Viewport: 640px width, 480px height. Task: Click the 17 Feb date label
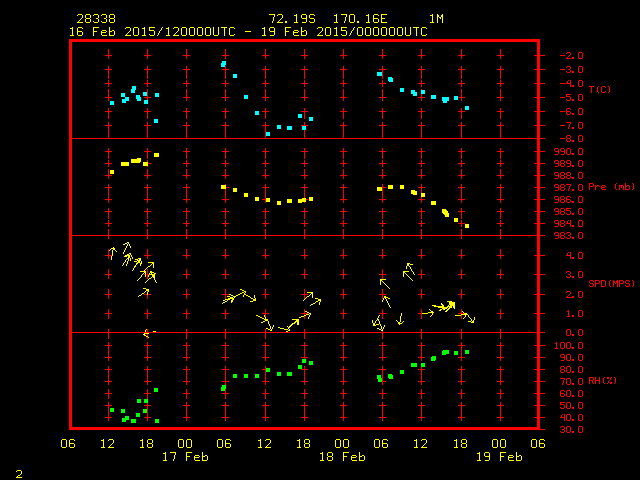185,457
